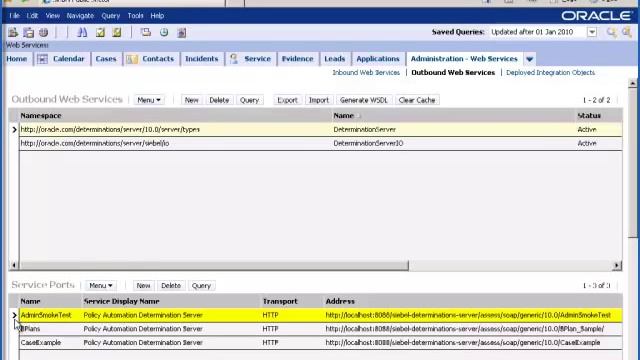Click the Status column header
The width and height of the screenshot is (640, 360).
click(x=589, y=116)
